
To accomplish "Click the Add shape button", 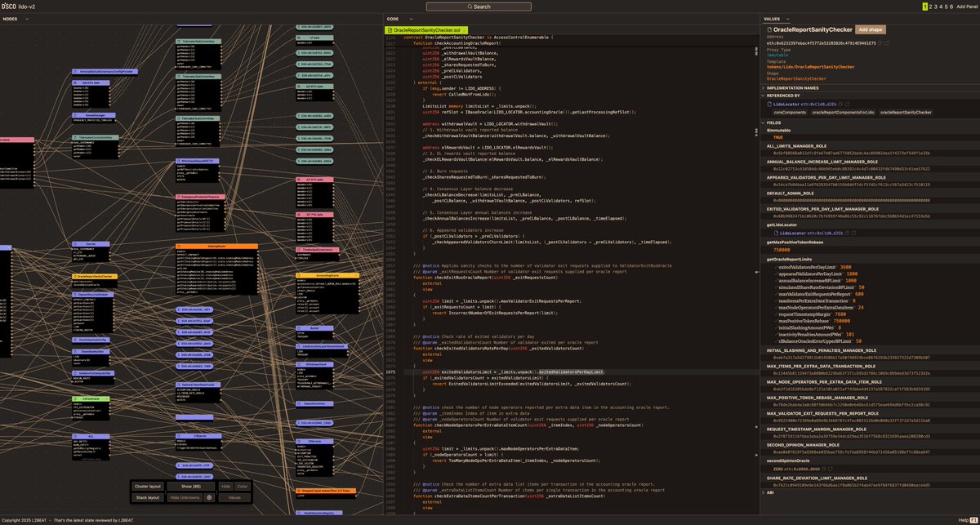I will [x=869, y=29].
